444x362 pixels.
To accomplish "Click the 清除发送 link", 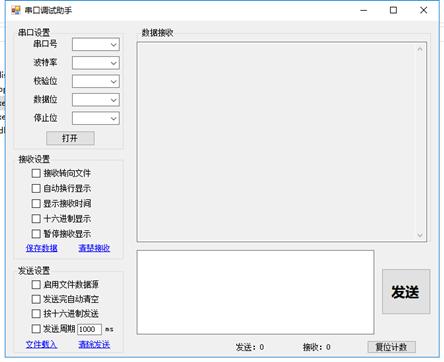I will tap(94, 344).
